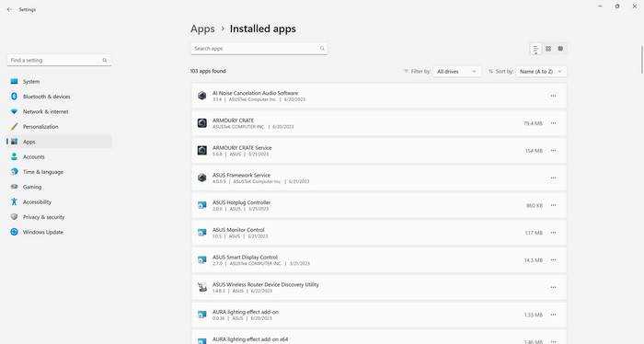Open more options for ASUS Monitor Control
Screen dimensions: 644x344
click(x=553, y=233)
